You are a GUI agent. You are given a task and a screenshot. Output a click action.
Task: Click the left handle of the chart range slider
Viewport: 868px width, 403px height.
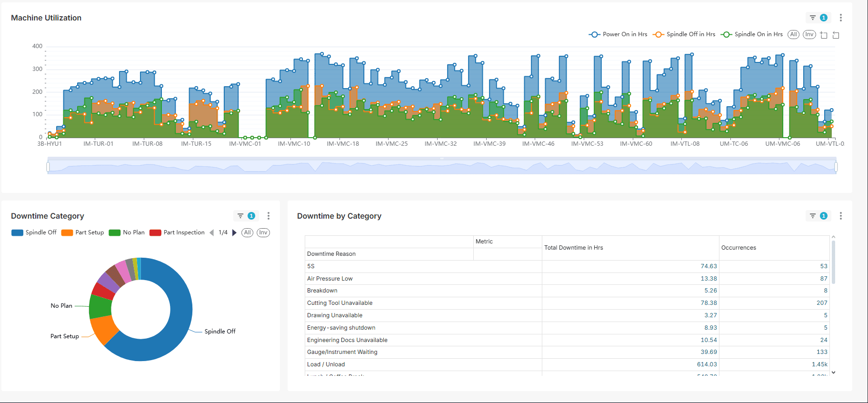(x=48, y=167)
